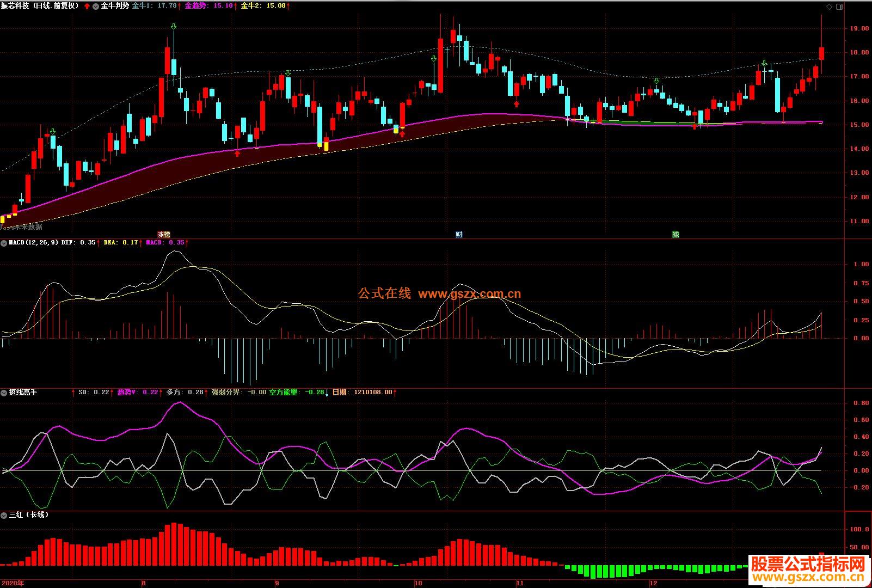872x588 pixels.
Task: Click month 12 on the time axis
Action: click(654, 583)
